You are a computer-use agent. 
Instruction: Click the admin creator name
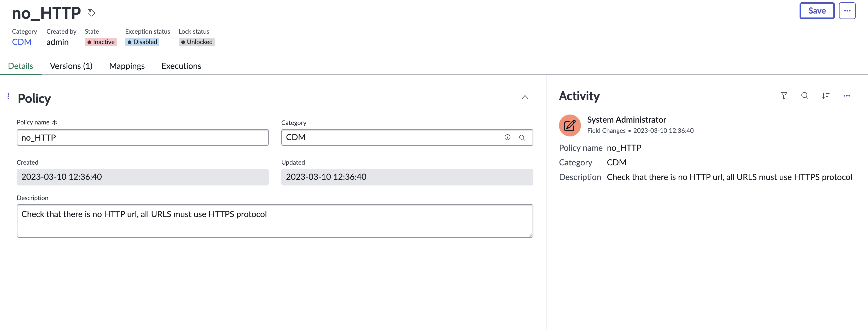point(58,42)
